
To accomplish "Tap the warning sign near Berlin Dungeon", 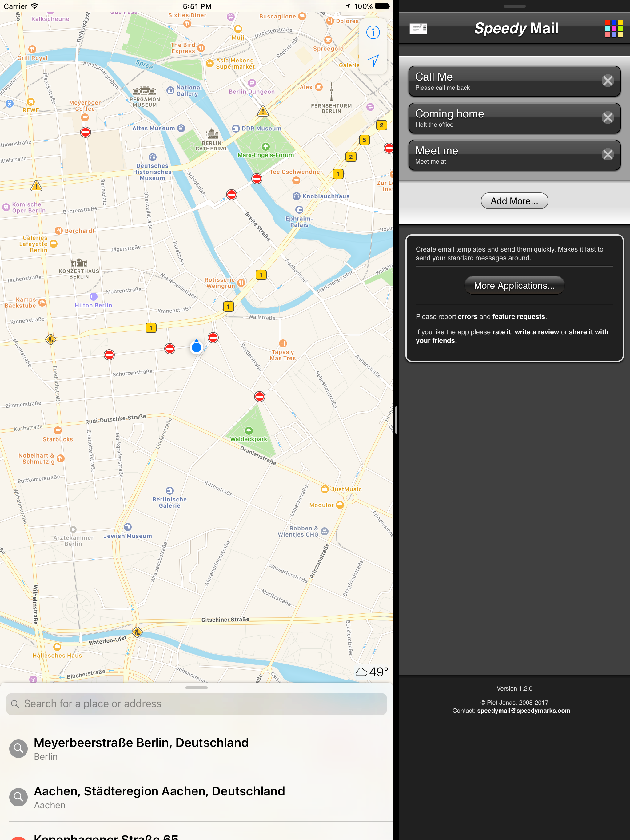I will tap(263, 111).
